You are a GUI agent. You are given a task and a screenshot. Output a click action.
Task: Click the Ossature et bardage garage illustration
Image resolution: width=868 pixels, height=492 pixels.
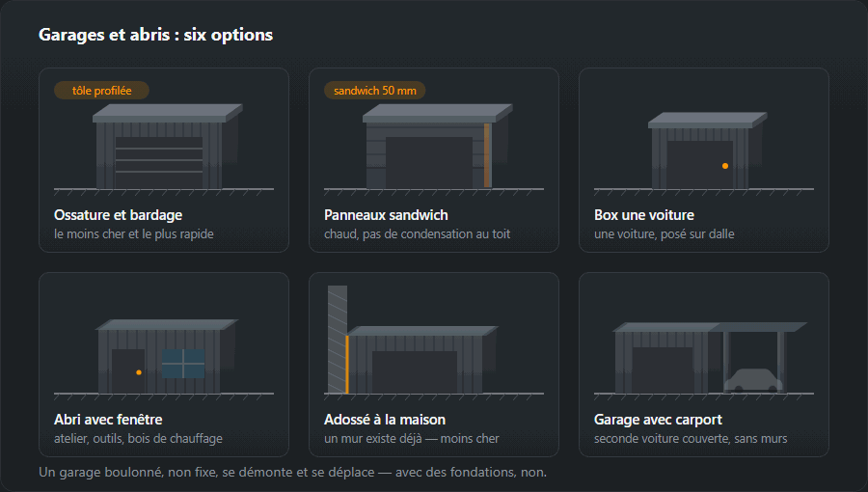(x=164, y=150)
